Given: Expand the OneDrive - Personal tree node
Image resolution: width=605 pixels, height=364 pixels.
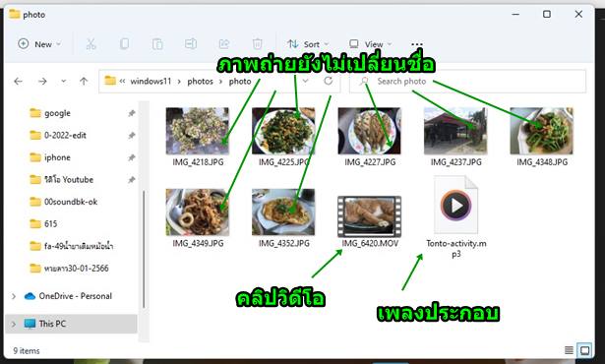Looking at the screenshot, I should pos(14,296).
